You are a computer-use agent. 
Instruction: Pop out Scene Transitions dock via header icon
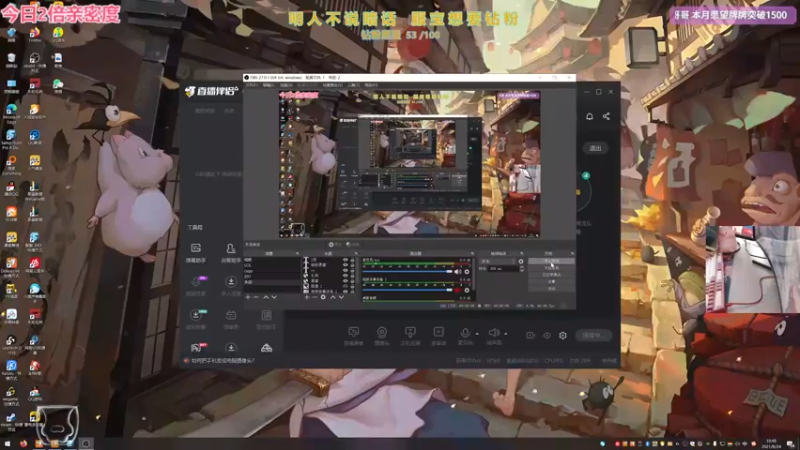(x=521, y=254)
